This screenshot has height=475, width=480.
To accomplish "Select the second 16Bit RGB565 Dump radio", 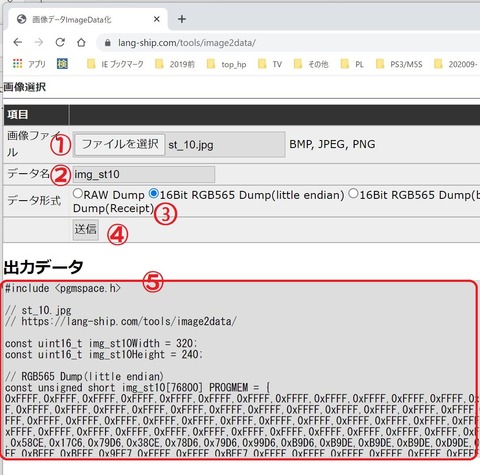I will pyautogui.click(x=353, y=193).
